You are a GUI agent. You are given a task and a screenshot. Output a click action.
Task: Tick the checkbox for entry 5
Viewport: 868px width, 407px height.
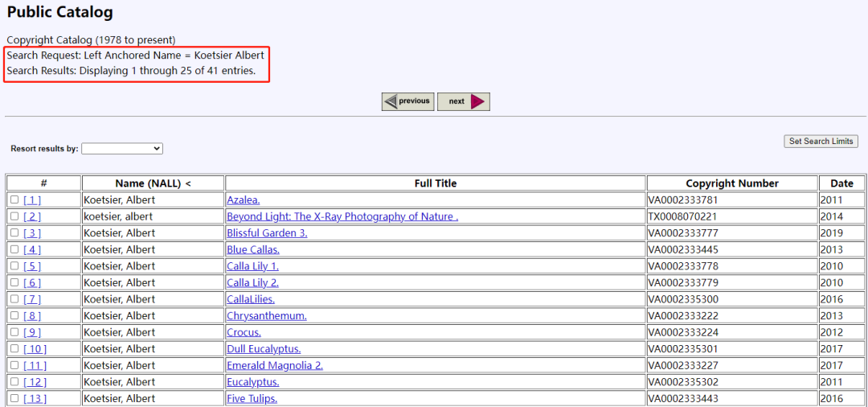[14, 266]
